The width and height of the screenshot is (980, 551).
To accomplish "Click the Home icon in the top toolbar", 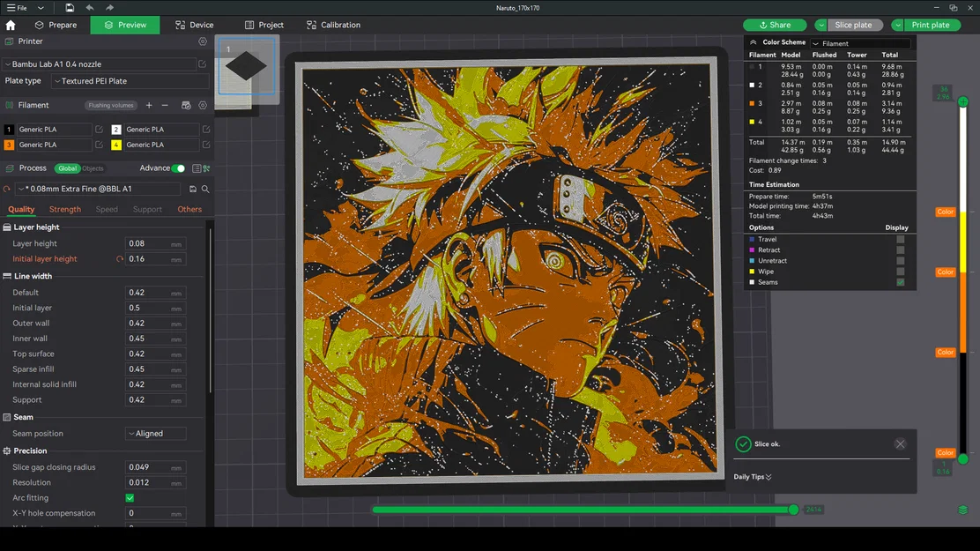I will click(11, 25).
